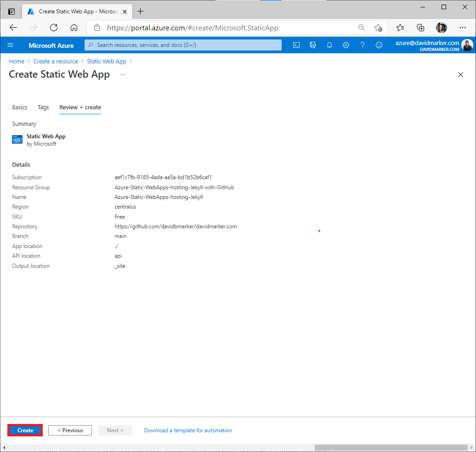
Task: Open the browser zoom control
Action: click(361, 28)
